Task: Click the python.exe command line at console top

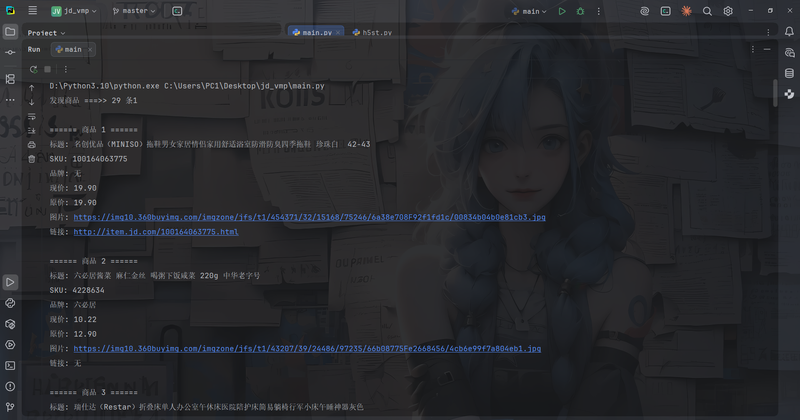Action: pyautogui.click(x=187, y=86)
